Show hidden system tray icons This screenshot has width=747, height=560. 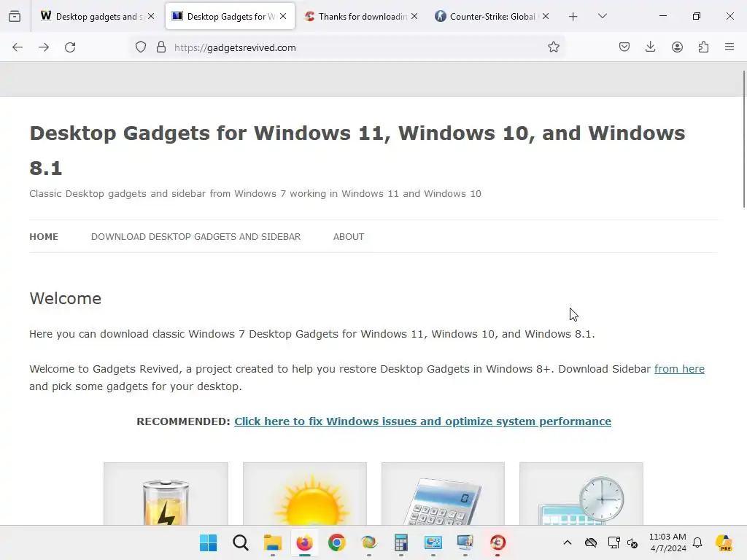point(568,542)
